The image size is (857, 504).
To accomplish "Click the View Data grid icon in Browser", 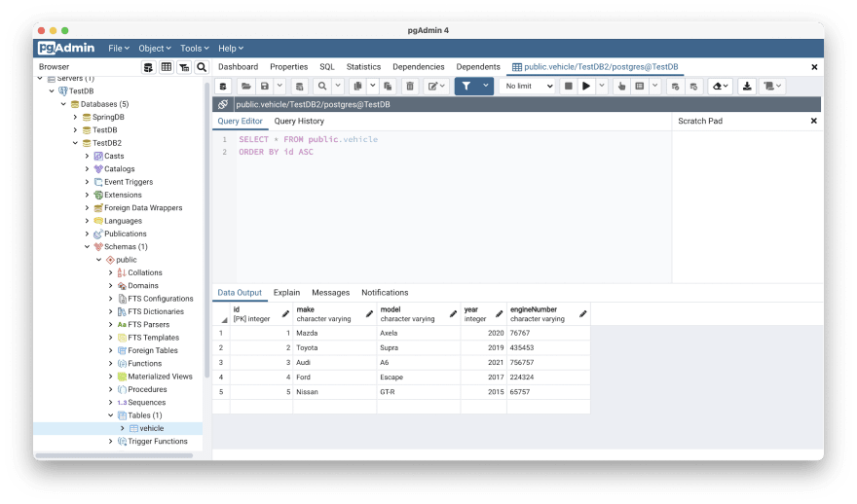I will point(167,67).
